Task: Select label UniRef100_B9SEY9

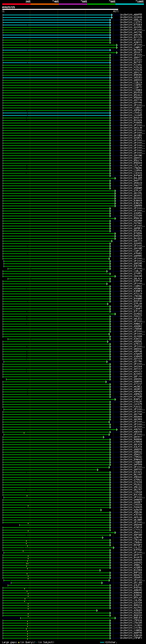Action: coord(131,118)
